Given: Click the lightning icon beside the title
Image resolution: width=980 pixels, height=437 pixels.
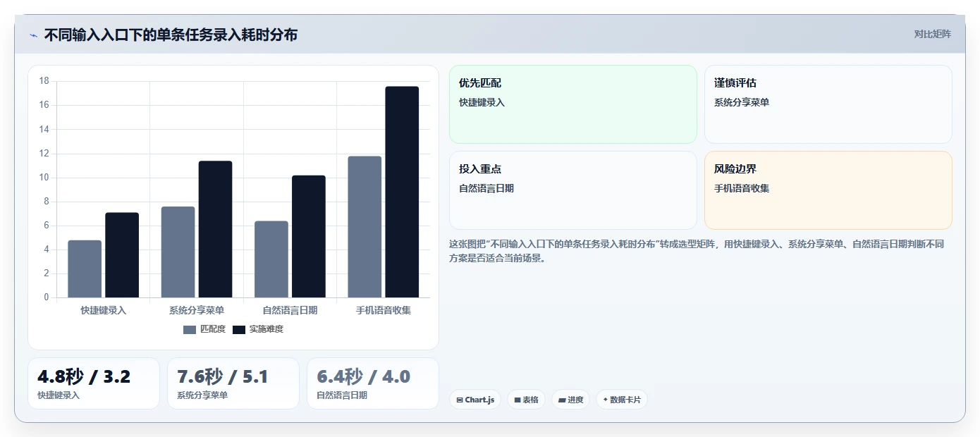Looking at the screenshot, I should point(33,35).
